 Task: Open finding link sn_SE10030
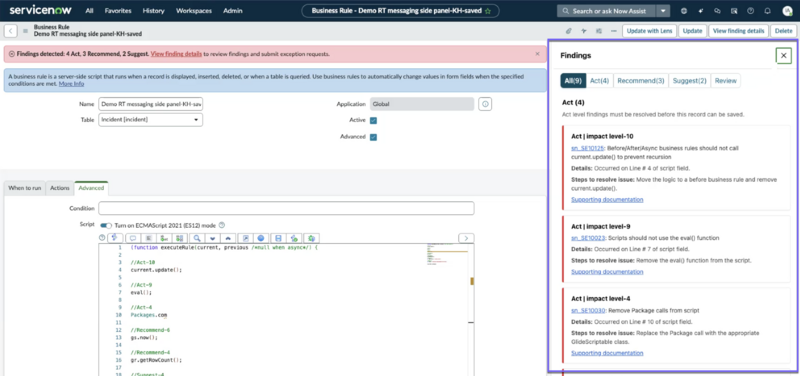[588, 310]
